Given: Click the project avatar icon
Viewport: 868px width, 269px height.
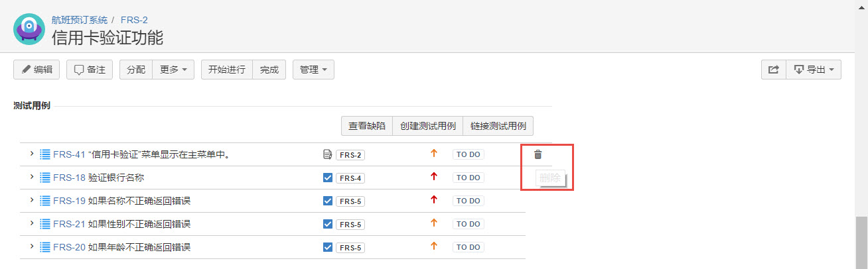Looking at the screenshot, I should pos(29,29).
